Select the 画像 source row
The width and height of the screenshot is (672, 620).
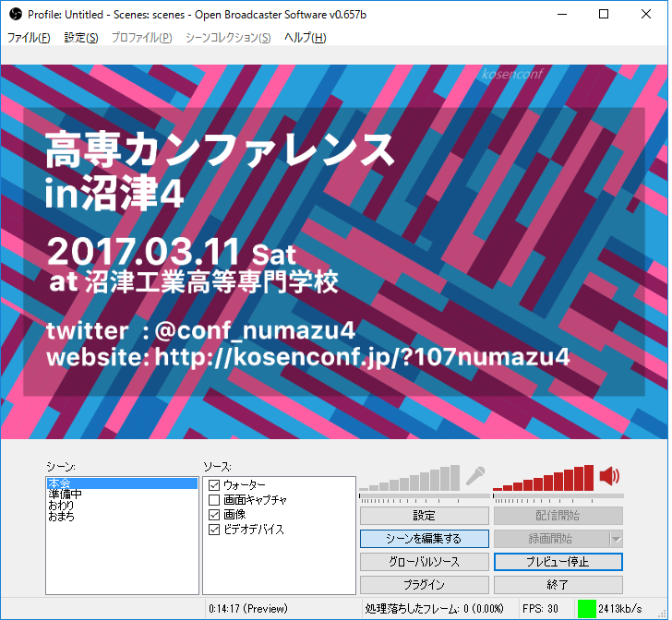click(x=279, y=515)
